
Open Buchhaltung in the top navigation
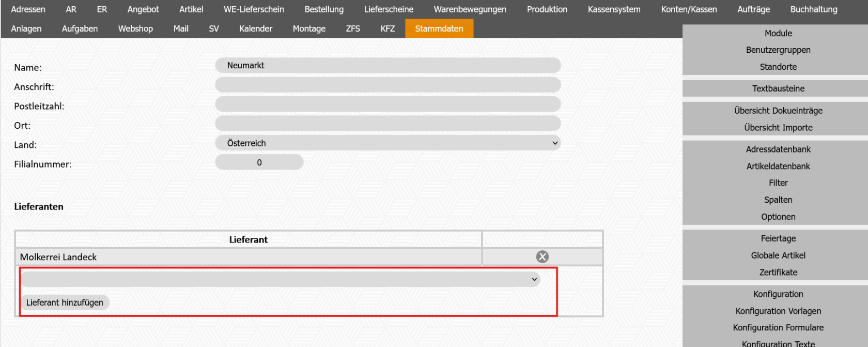(813, 9)
